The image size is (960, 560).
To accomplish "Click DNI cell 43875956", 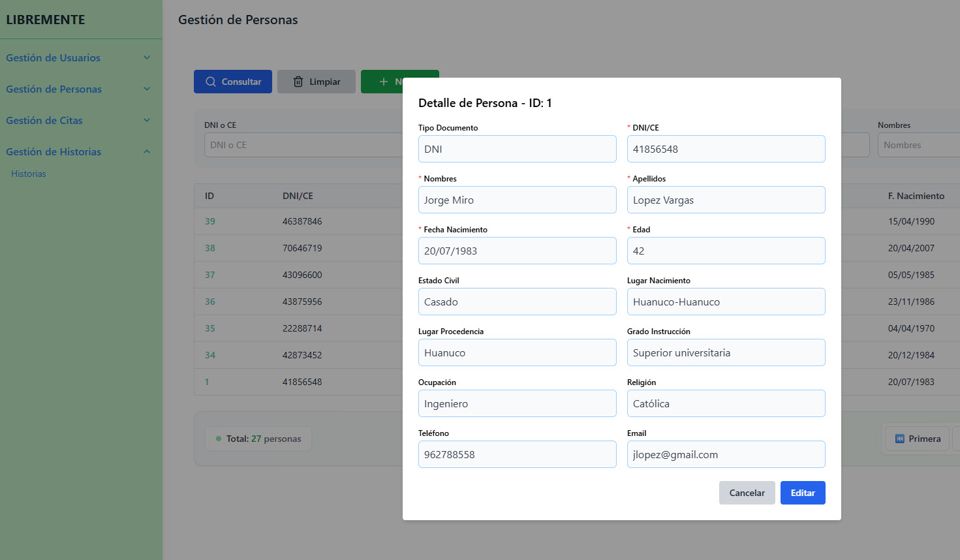I will (302, 302).
